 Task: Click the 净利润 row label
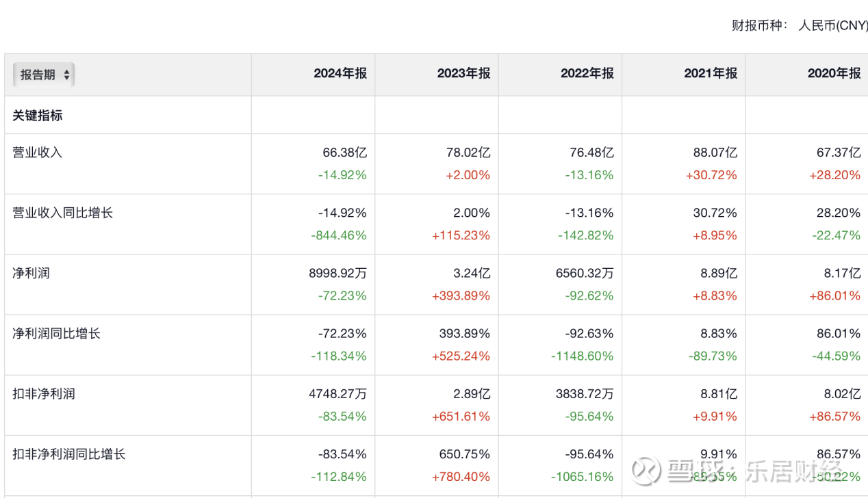pyautogui.click(x=31, y=273)
